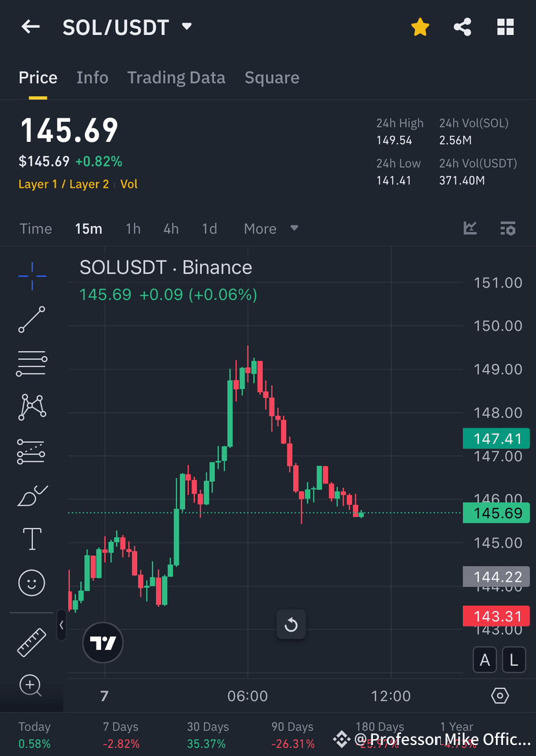Collapse the drawing tools sidebar
Image resolution: width=536 pixels, height=756 pixels.
pyautogui.click(x=61, y=624)
